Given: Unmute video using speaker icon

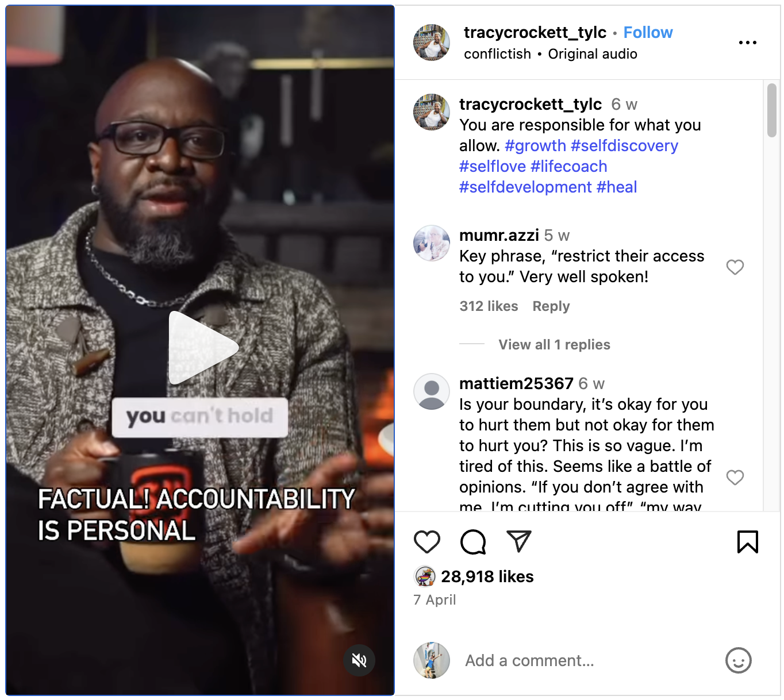Looking at the screenshot, I should coord(359,660).
